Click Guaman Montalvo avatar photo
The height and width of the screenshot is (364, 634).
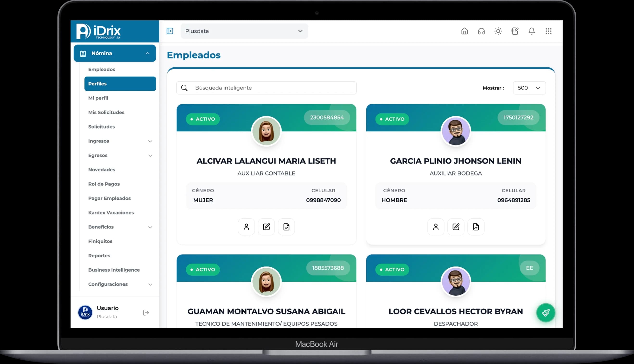[266, 282]
